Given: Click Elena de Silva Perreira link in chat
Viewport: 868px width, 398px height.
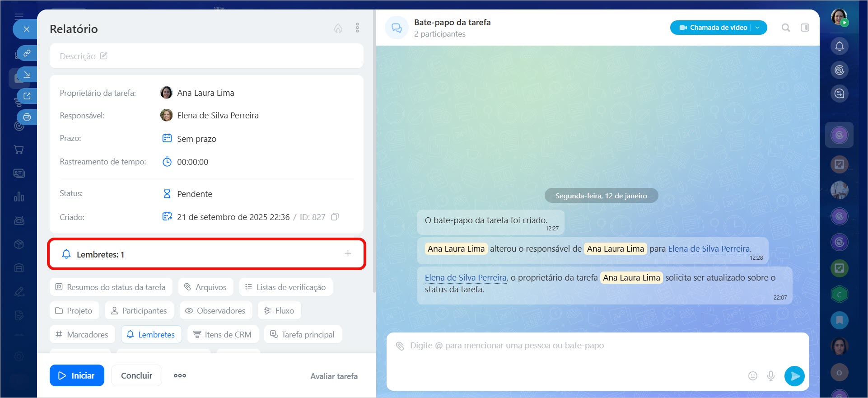Looking at the screenshot, I should [x=709, y=249].
